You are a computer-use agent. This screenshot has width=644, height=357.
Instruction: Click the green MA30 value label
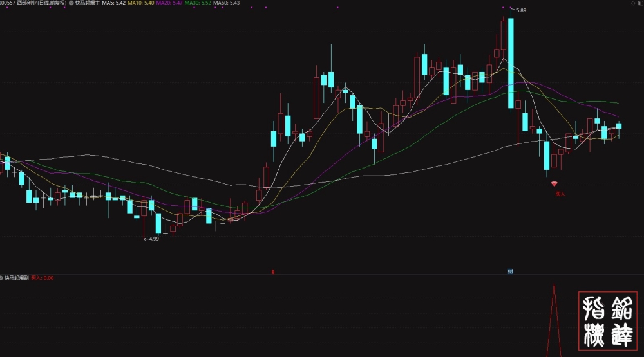click(x=198, y=3)
